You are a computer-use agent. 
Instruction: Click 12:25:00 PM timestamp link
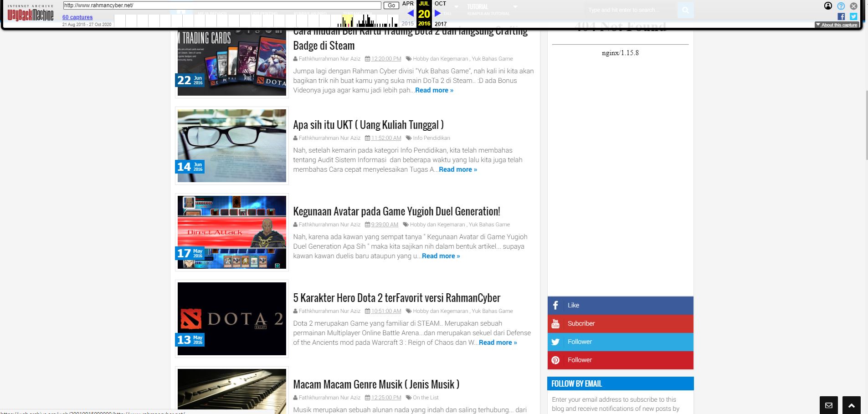386,398
